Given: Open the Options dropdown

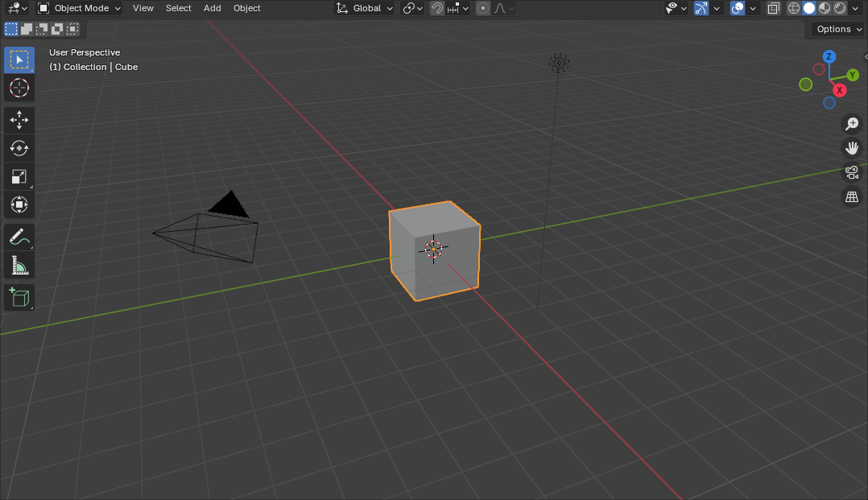Looking at the screenshot, I should (838, 29).
